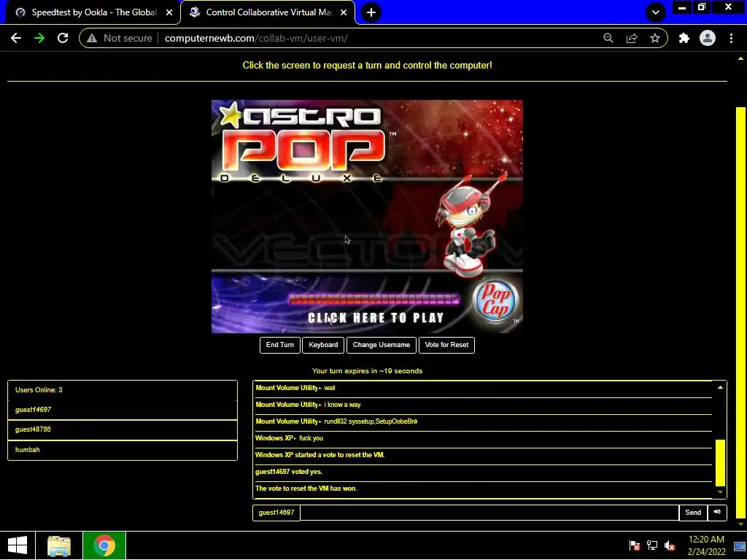Open the Action Center flag tray icon

[634, 545]
